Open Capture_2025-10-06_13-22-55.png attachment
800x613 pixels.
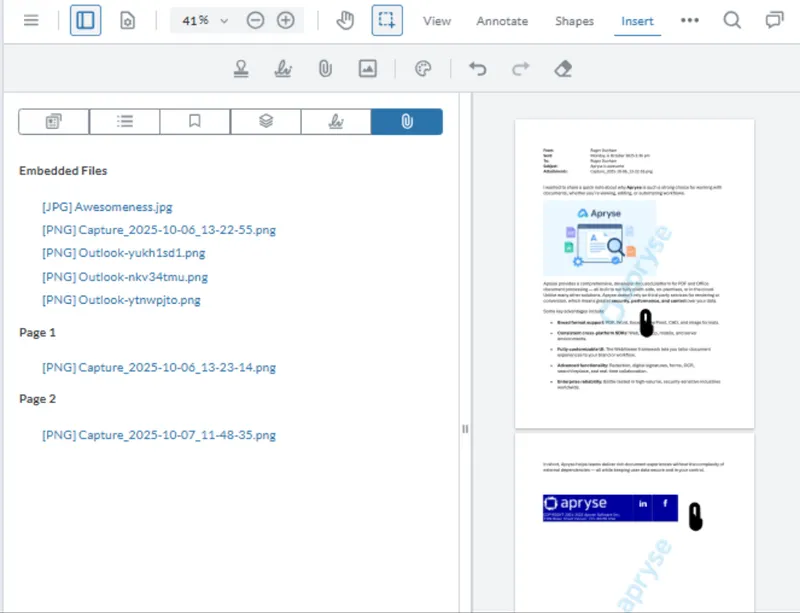[x=159, y=230]
